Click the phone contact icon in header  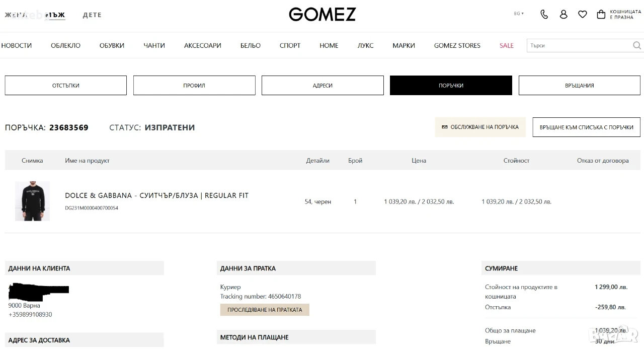[544, 14]
